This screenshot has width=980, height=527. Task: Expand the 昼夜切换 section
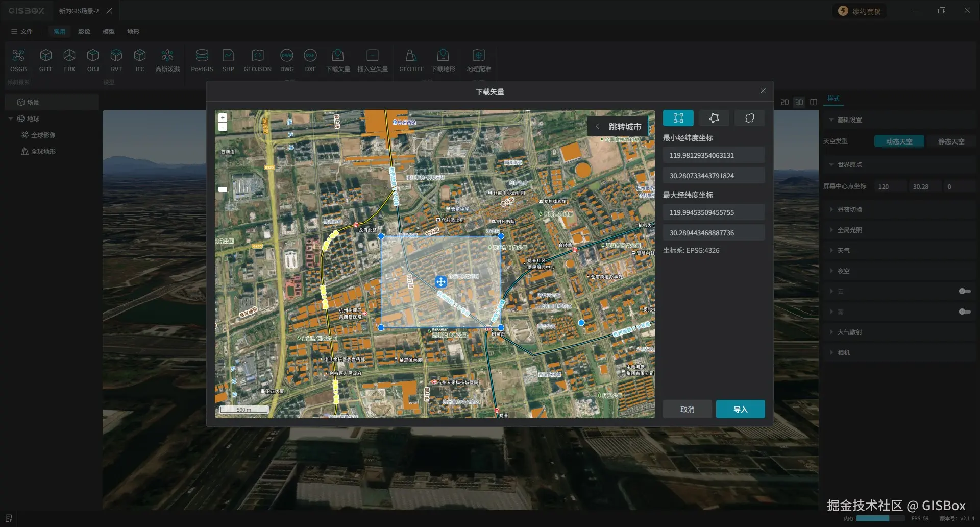tap(831, 210)
